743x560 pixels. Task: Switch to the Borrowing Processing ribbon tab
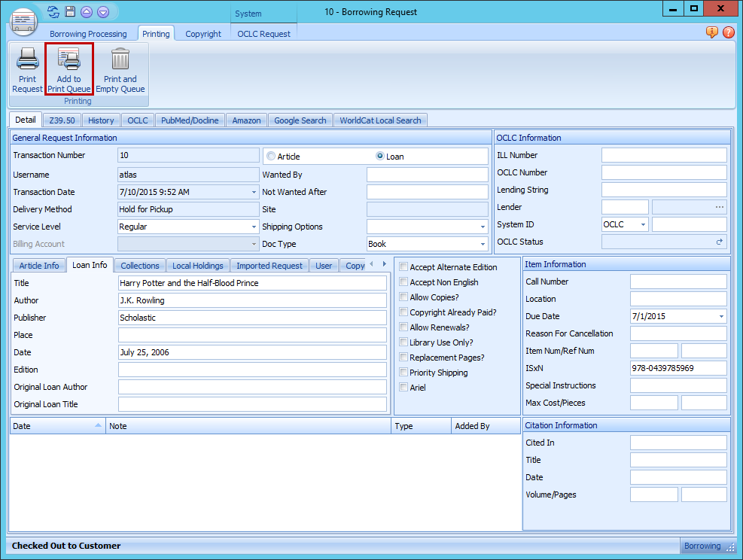click(88, 34)
